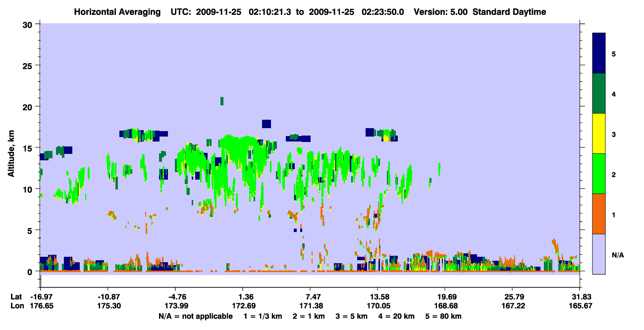The width and height of the screenshot is (644, 330).
Task: Click the end time '02:23:50.0' in title
Action: (x=383, y=12)
